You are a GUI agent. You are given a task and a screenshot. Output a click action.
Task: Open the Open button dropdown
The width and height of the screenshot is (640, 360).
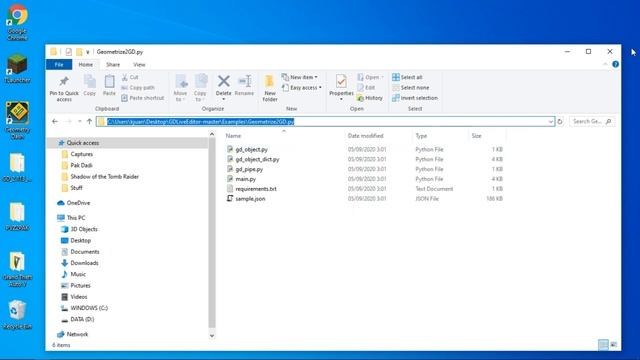[x=382, y=77]
